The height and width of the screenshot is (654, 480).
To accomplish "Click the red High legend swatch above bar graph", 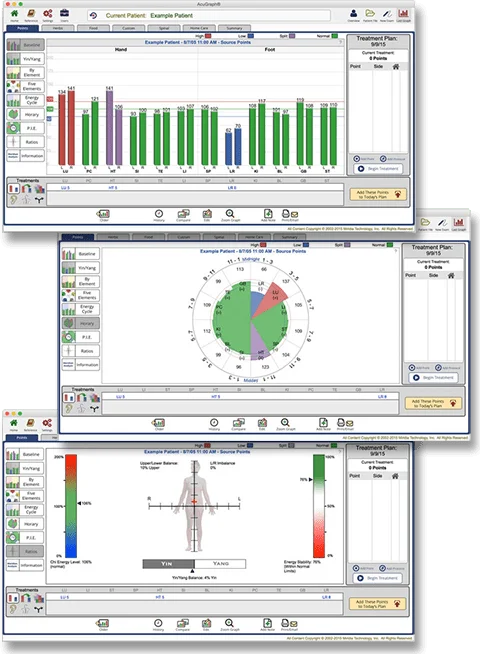I will click(x=208, y=36).
